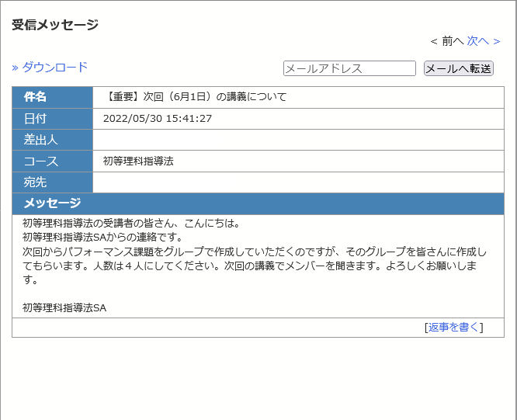Select the 日付 row header
This screenshot has height=420, width=517.
click(x=52, y=119)
